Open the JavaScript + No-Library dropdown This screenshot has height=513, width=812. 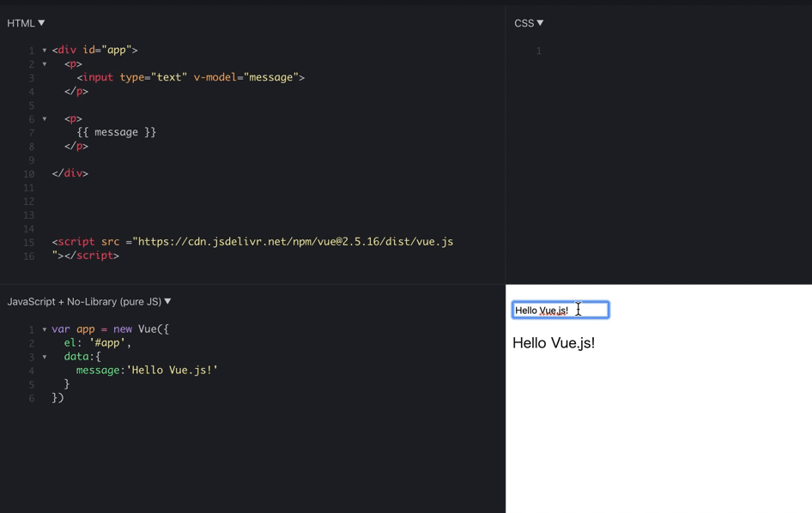click(89, 301)
